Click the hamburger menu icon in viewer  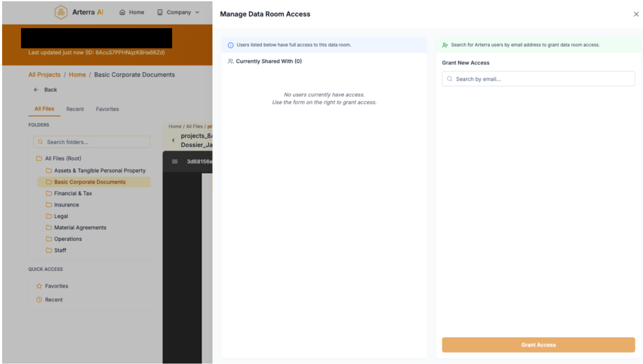tap(175, 161)
